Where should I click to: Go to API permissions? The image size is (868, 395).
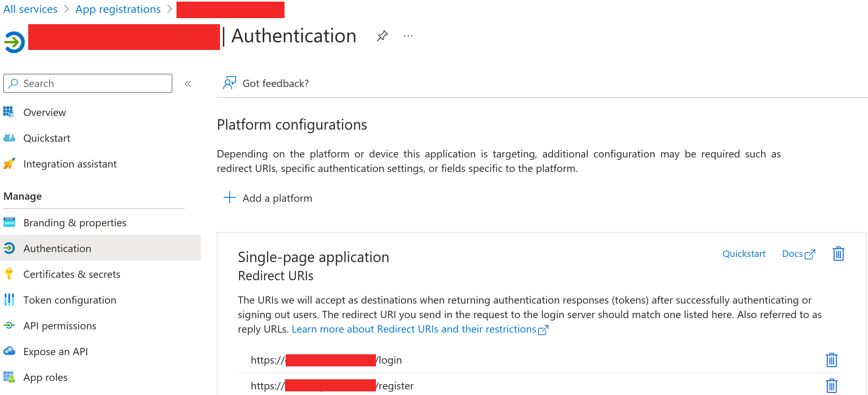coord(60,326)
